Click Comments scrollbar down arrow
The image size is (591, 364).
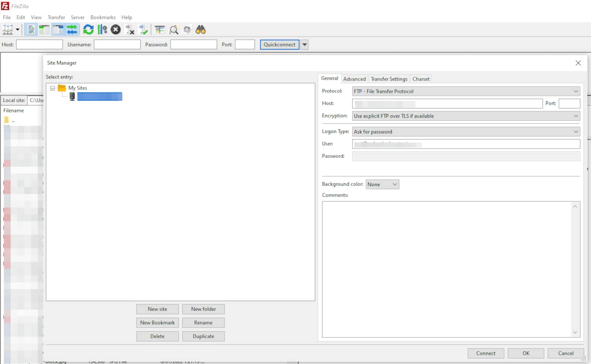click(575, 332)
